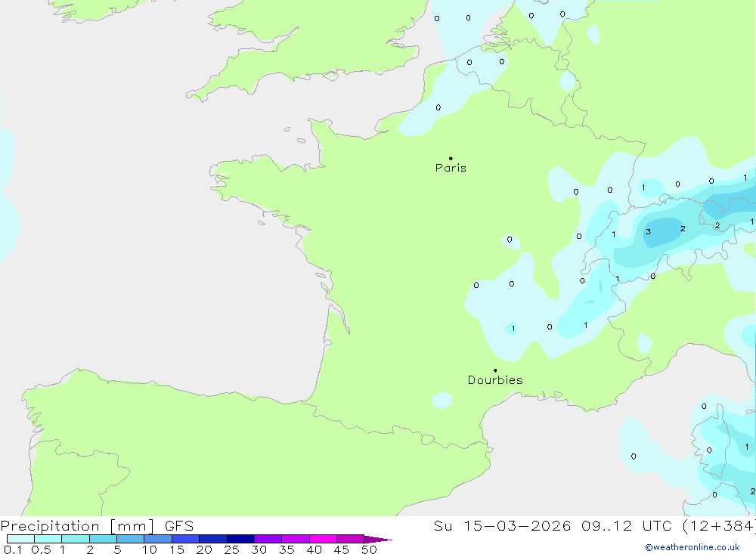Select legend swatch between 1 and 2

76,539
